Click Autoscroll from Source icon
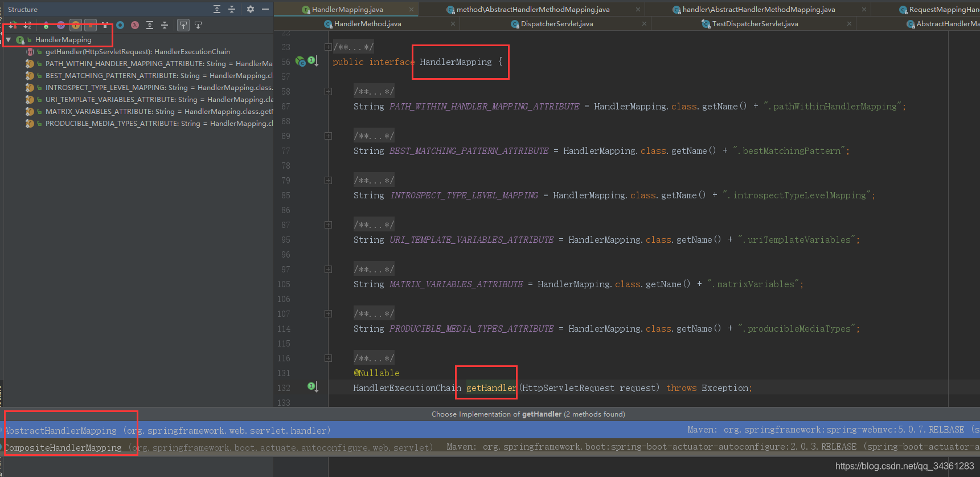 pyautogui.click(x=198, y=25)
